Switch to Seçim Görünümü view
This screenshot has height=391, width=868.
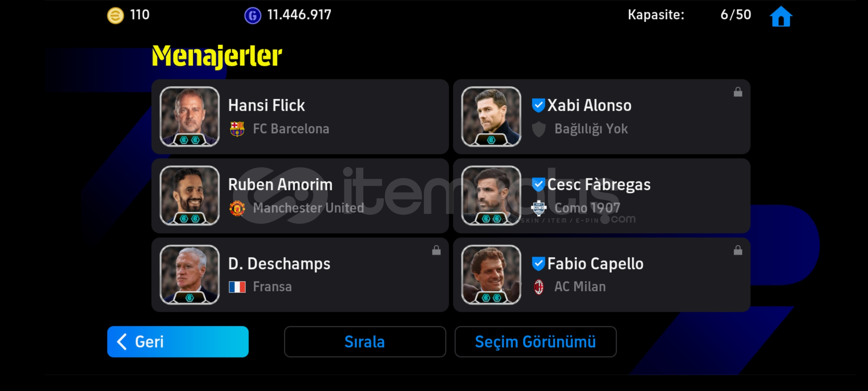(535, 342)
